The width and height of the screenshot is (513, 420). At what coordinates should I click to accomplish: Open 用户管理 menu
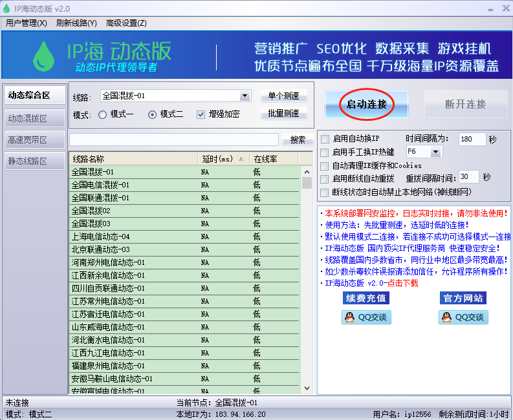pos(27,23)
